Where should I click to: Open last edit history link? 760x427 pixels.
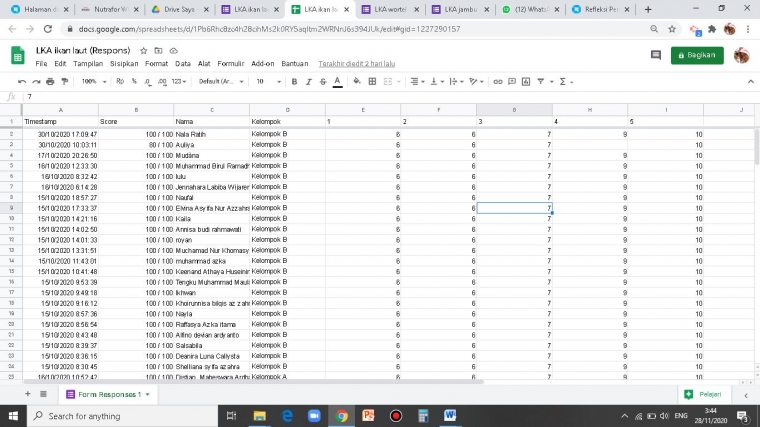(357, 63)
